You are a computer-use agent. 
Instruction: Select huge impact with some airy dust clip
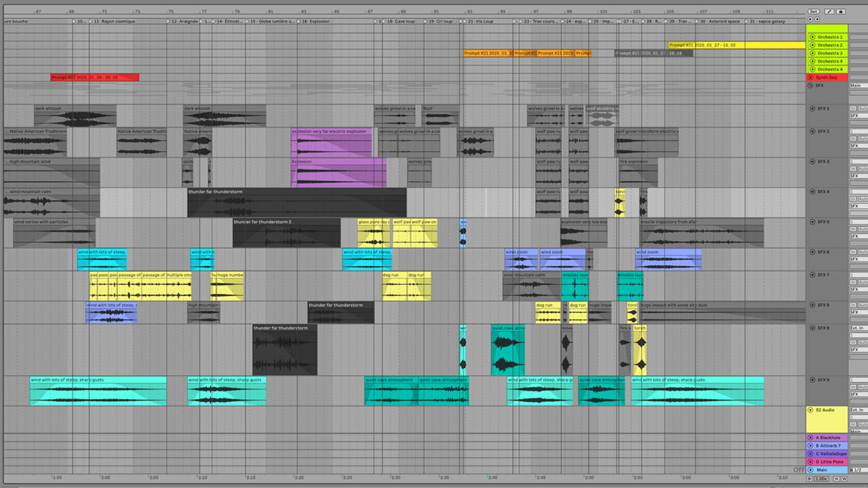pyautogui.click(x=722, y=312)
